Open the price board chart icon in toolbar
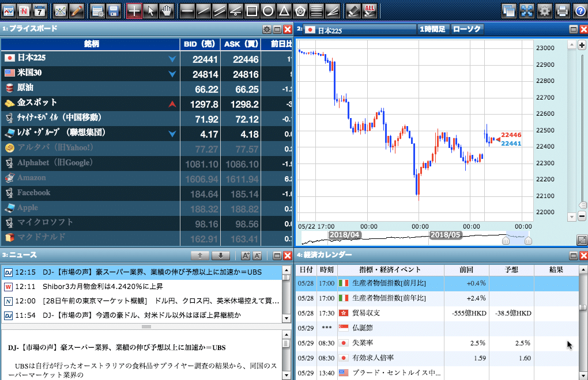This screenshot has height=380, width=588. [8, 10]
